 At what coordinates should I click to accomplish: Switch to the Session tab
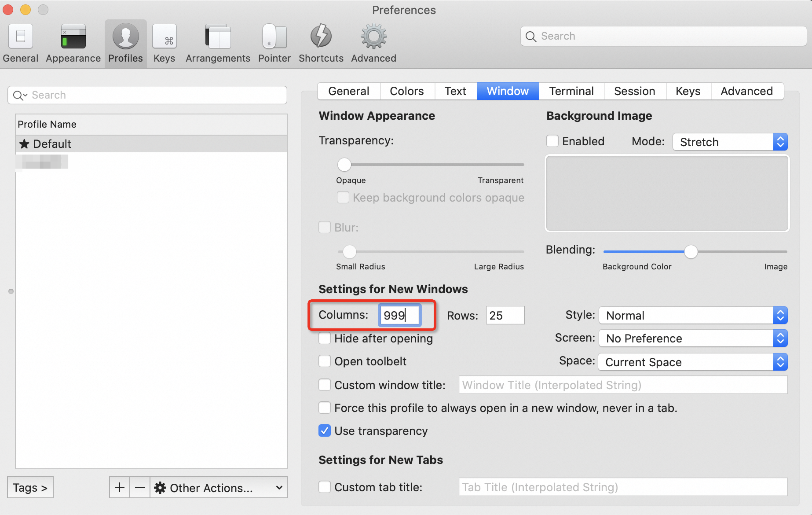(x=635, y=91)
